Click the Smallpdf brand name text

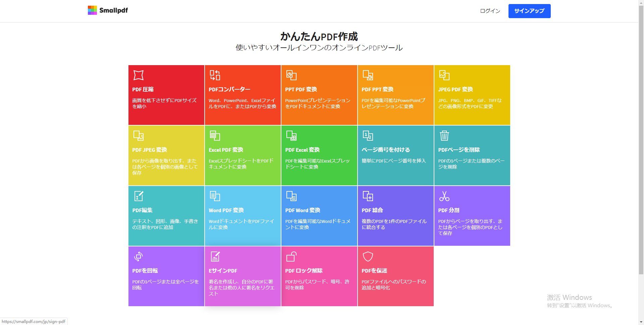pyautogui.click(x=113, y=10)
